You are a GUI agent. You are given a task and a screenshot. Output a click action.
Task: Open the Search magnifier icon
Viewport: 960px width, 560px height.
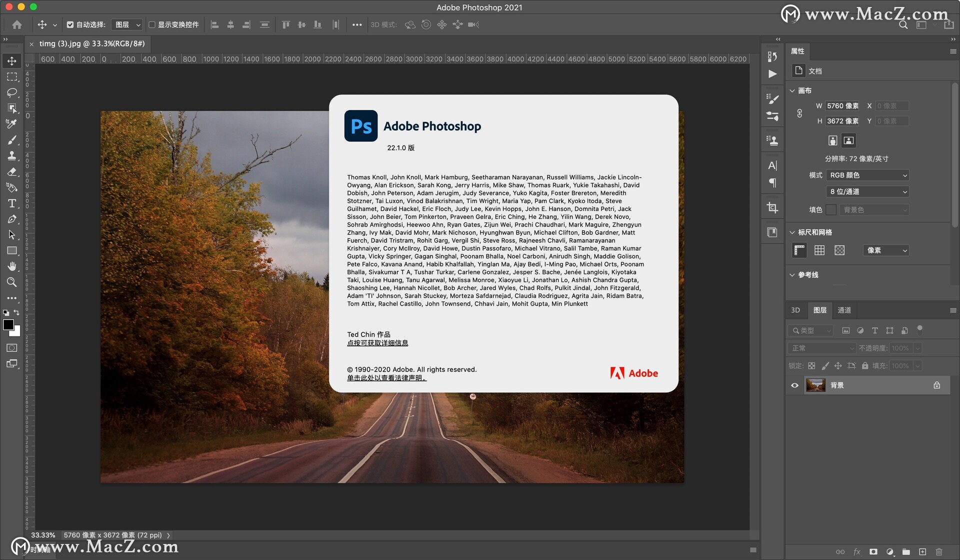(903, 24)
